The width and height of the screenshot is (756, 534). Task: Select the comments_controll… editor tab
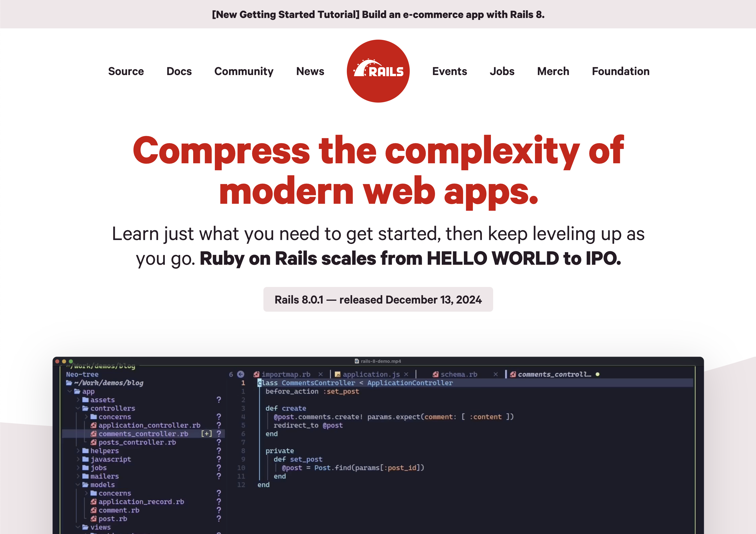pyautogui.click(x=554, y=374)
